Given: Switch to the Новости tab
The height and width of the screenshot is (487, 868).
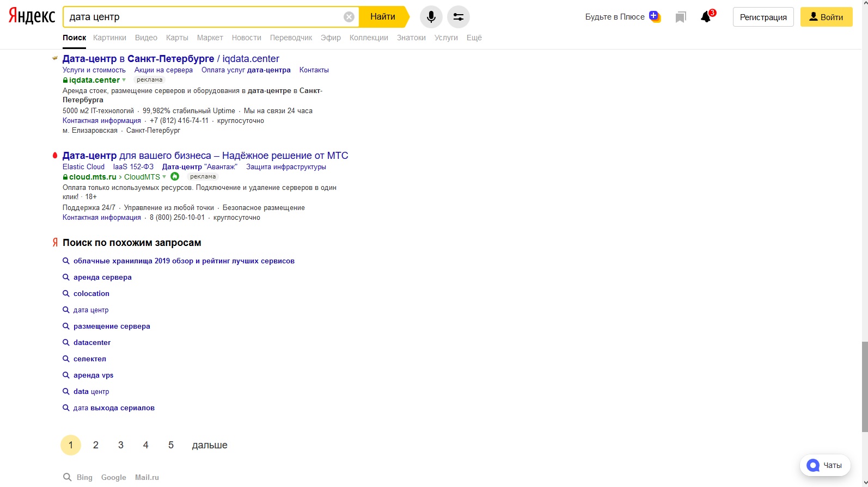Looking at the screenshot, I should click(x=247, y=38).
